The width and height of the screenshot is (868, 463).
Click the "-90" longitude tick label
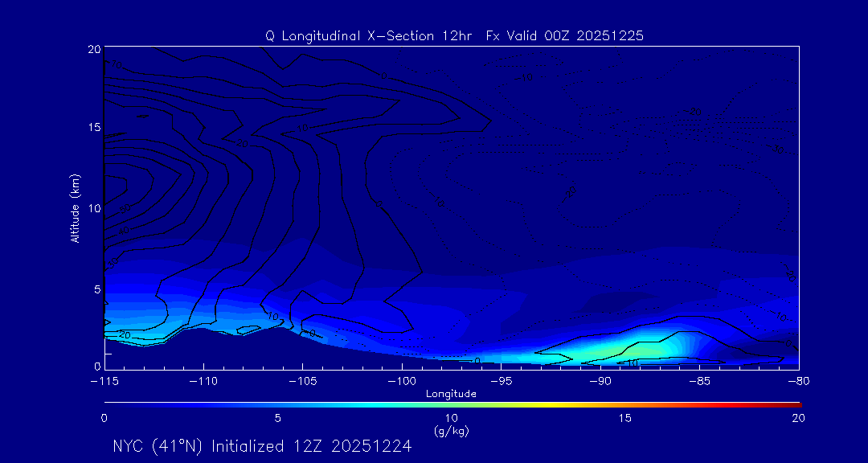pos(600,382)
